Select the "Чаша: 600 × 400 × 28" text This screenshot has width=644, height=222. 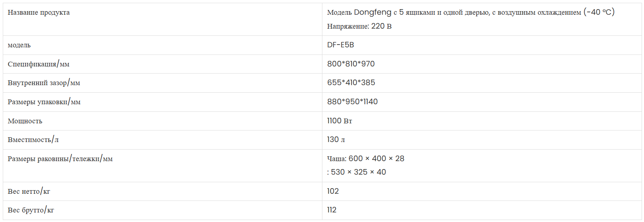click(366, 159)
